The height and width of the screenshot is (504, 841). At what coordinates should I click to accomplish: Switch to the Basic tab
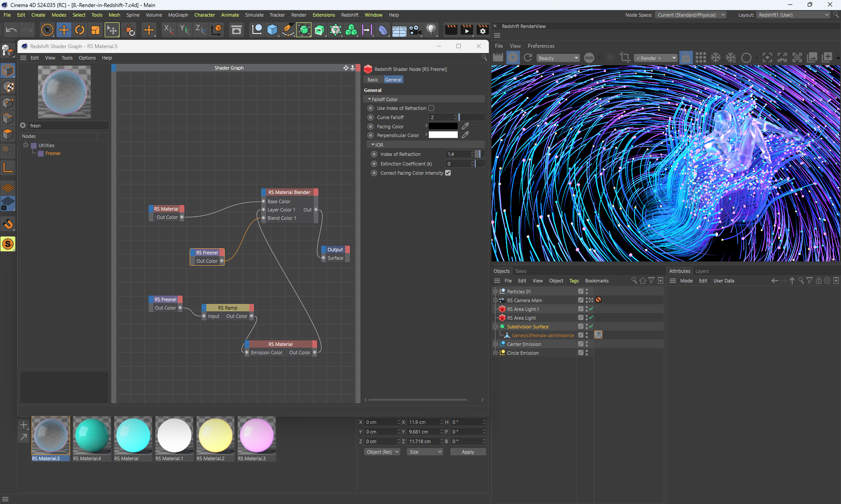click(373, 80)
